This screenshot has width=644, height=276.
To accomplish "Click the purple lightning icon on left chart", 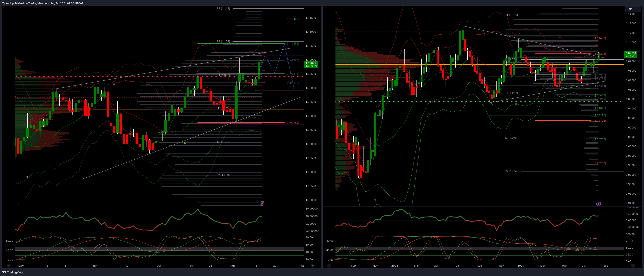I will click(262, 203).
